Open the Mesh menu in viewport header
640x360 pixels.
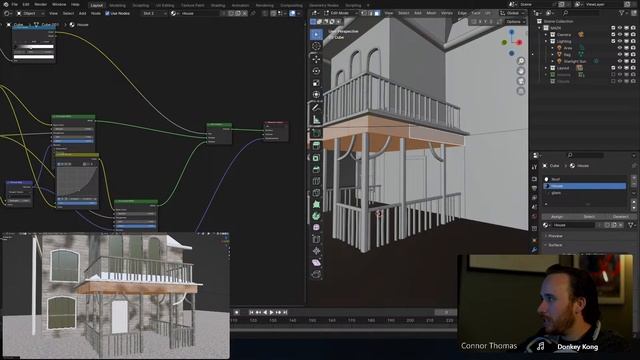click(431, 13)
